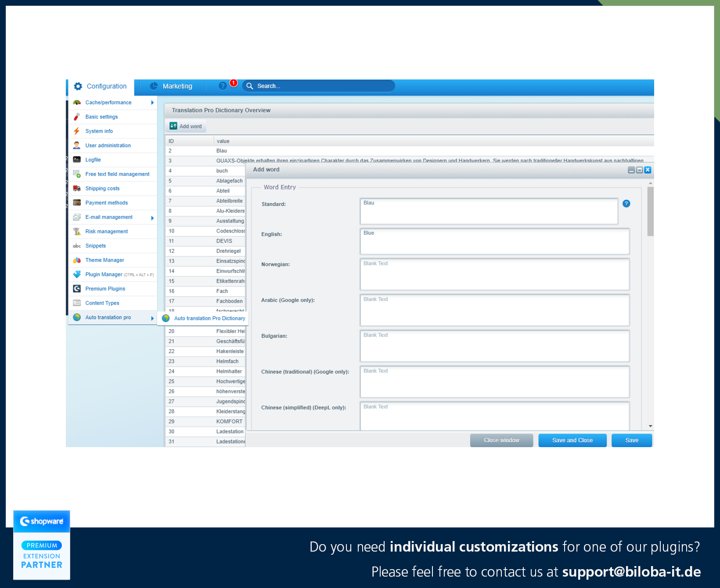Click the Logfile terminal icon
The image size is (720, 588).
click(77, 160)
